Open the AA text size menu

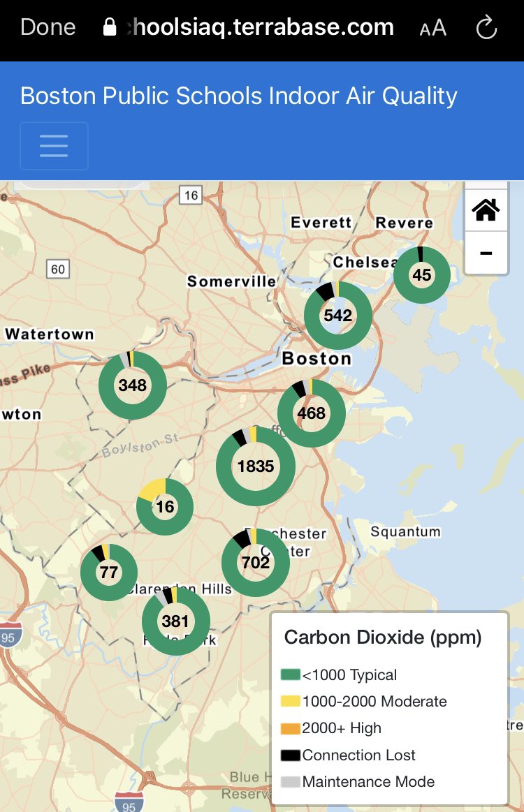tap(432, 28)
